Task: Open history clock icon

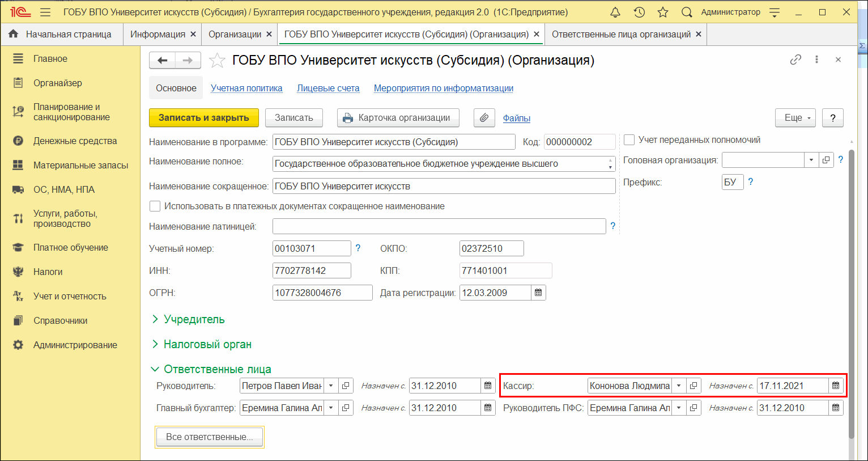Action: (639, 12)
